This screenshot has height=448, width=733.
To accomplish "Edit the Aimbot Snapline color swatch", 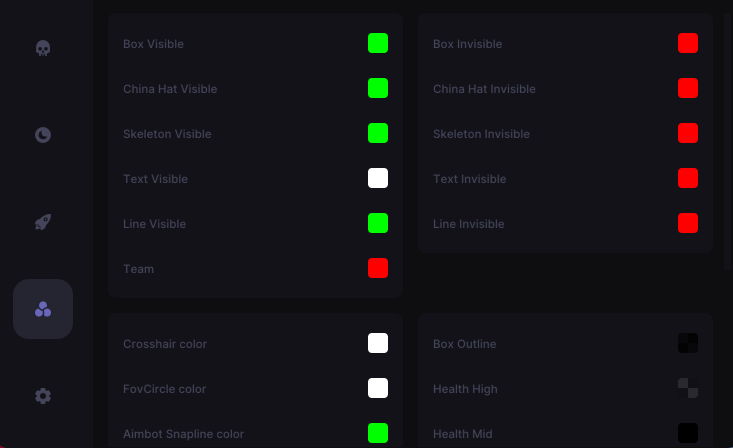I will [x=378, y=433].
